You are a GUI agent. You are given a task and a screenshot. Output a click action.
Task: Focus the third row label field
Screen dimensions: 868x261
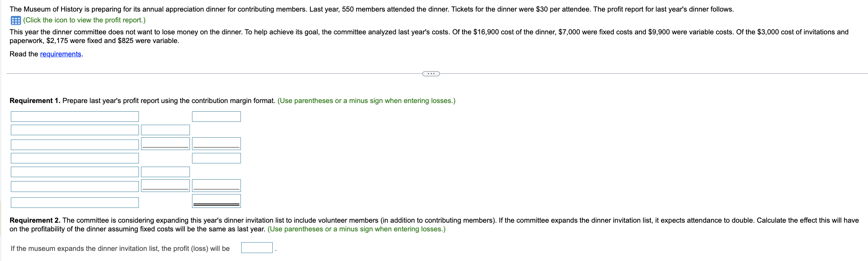pyautogui.click(x=75, y=145)
